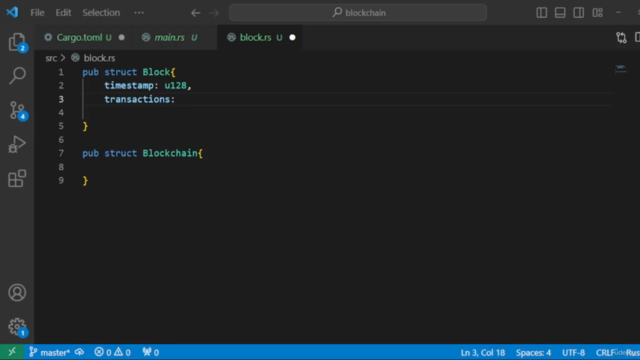640x360 pixels.
Task: Click the Spaces: 4 indentation status
Action: coord(533,352)
